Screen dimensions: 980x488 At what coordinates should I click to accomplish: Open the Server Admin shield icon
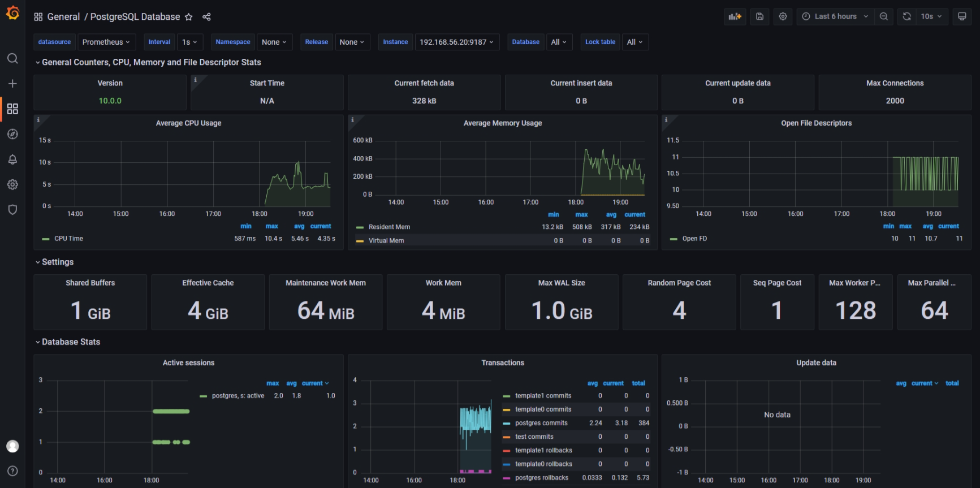[x=12, y=210]
